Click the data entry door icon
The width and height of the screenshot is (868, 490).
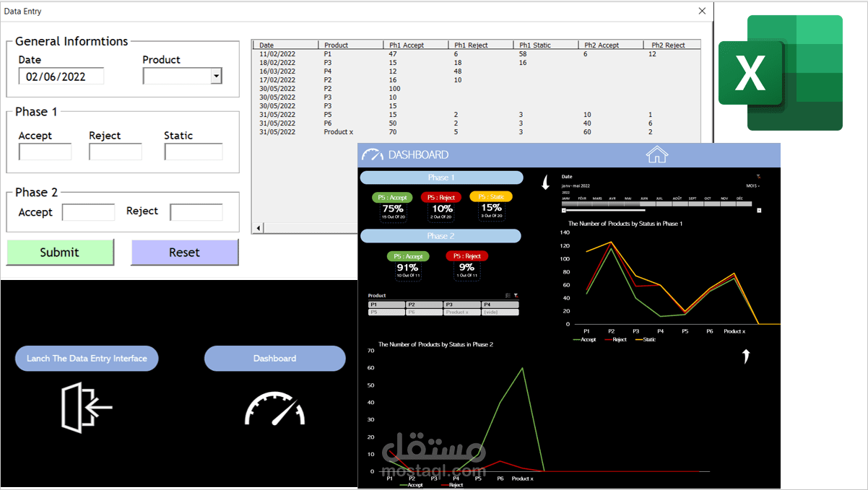tap(87, 406)
